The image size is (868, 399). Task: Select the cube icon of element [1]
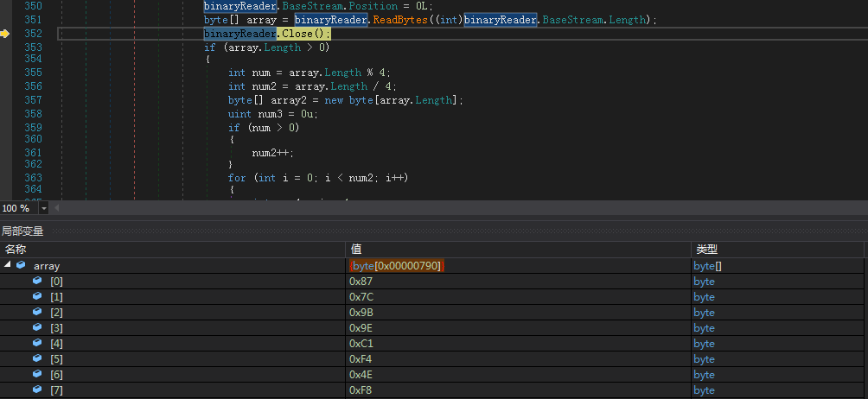tap(37, 296)
